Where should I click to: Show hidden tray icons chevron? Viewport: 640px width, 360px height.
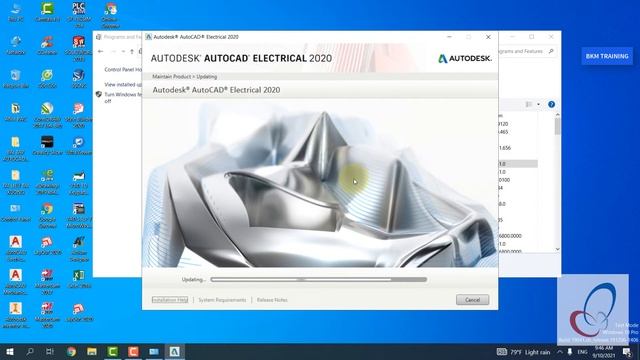click(x=560, y=352)
